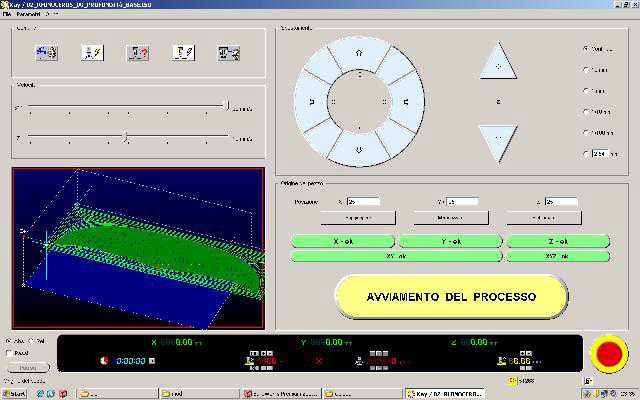Click the AVVIAMENTO DEL PROCESSO button
This screenshot has height=400, width=640.
[450, 297]
